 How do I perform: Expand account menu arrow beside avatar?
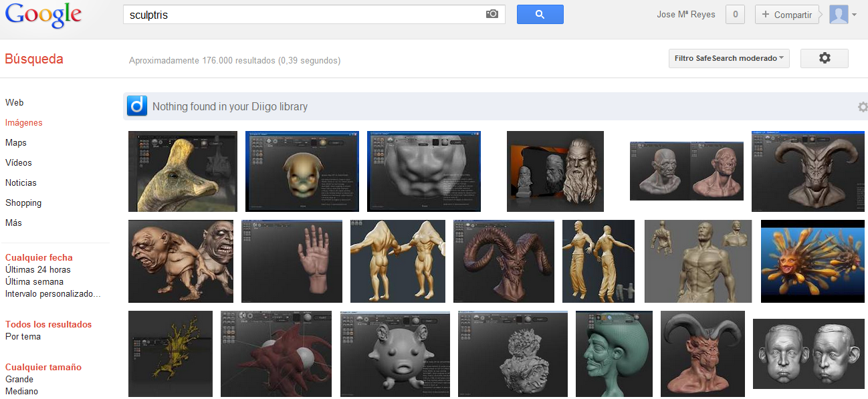[x=855, y=15]
